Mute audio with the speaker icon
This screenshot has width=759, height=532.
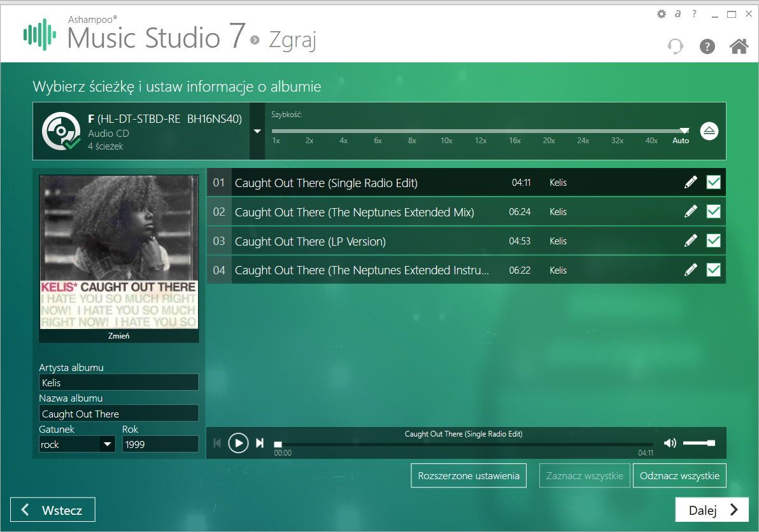coord(670,443)
